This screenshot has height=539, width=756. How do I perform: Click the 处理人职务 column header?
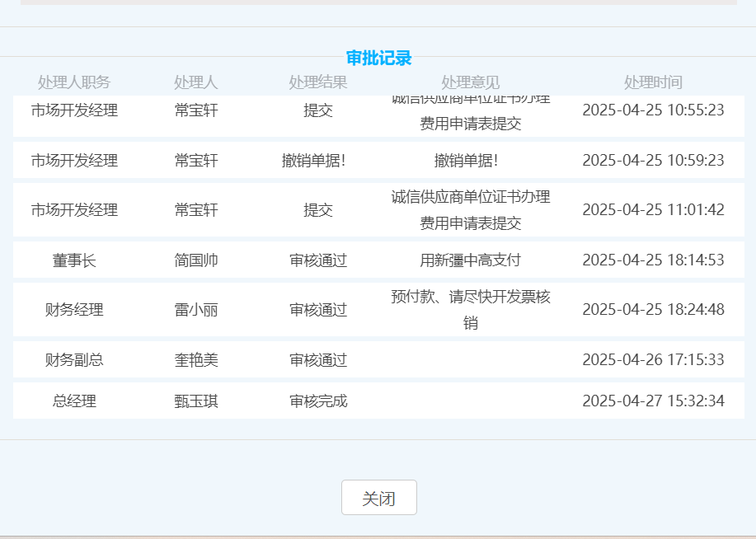[74, 82]
